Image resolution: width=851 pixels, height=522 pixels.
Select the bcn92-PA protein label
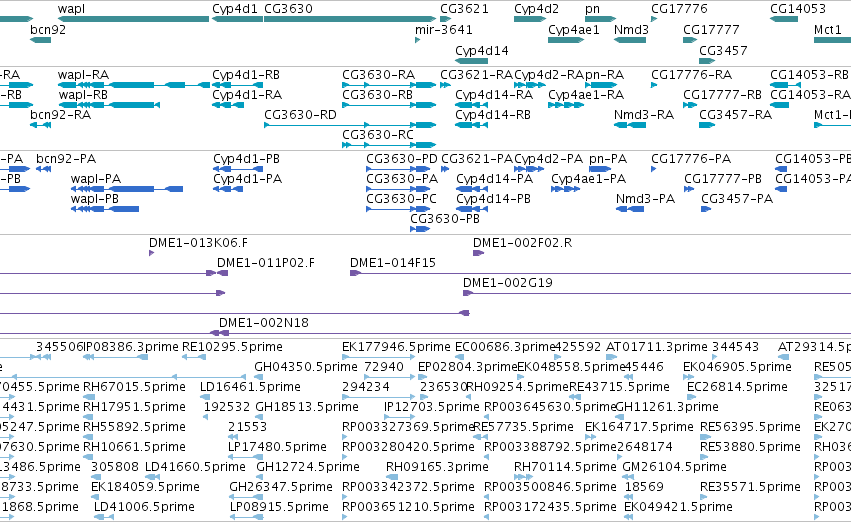[x=66, y=159]
